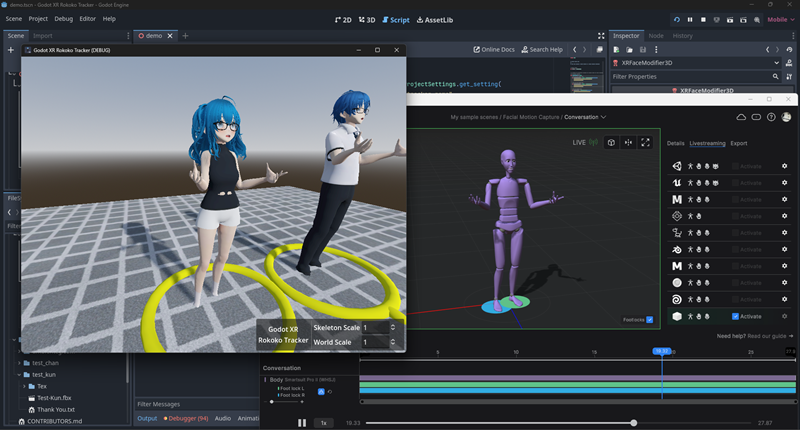Uncheck the enabled Activate checkbox
The image size is (800, 430).
736,316
